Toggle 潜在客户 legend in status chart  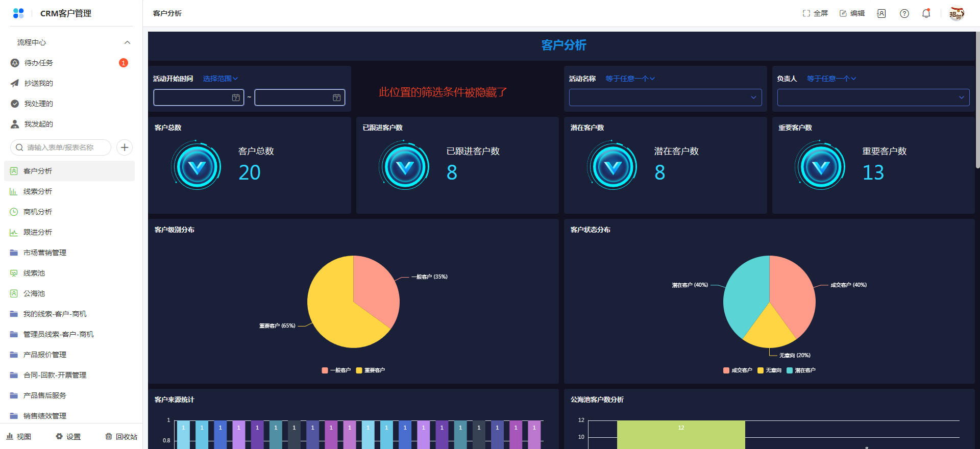tap(801, 370)
